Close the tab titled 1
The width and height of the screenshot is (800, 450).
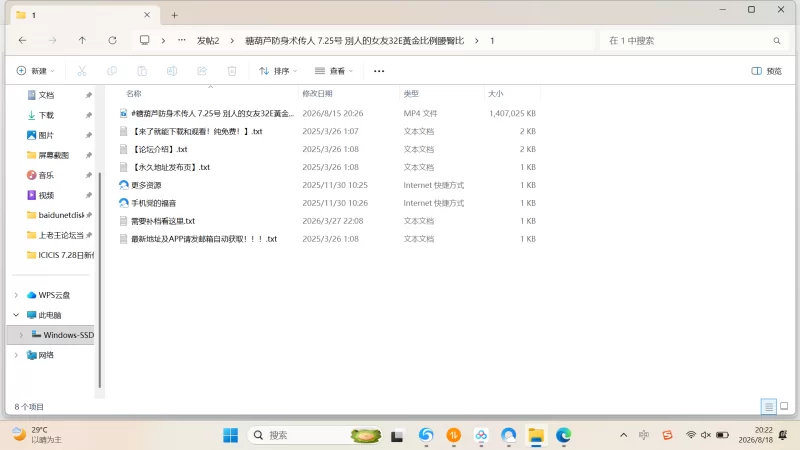pos(147,15)
